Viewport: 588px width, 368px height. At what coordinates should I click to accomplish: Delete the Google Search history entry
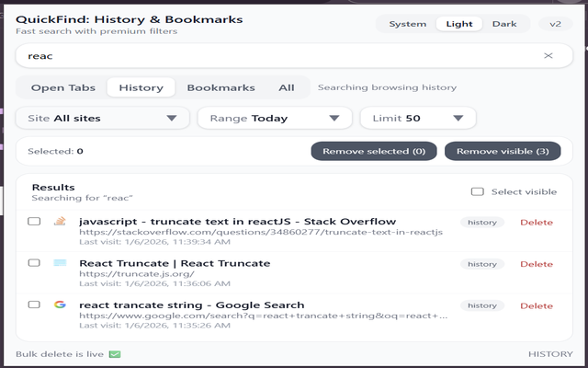(x=537, y=305)
